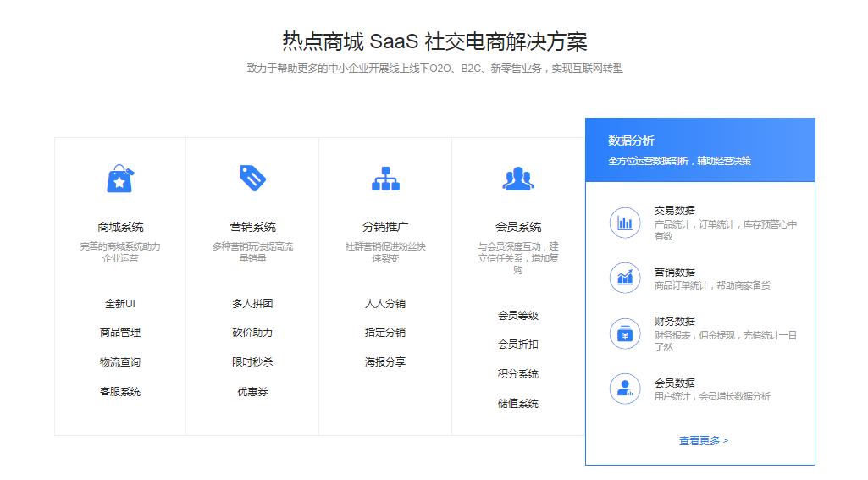The height and width of the screenshot is (480, 868).
Task: Open the 会员等级 feature
Action: click(518, 316)
